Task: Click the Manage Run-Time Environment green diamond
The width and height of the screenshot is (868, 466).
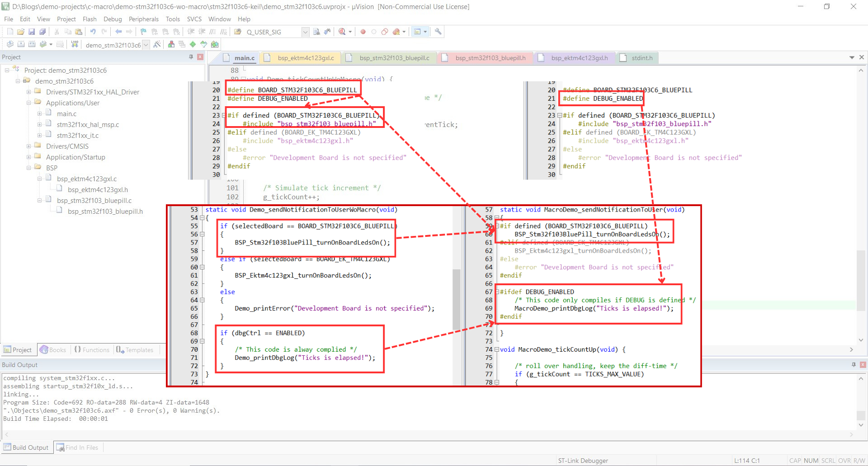Action: (193, 44)
